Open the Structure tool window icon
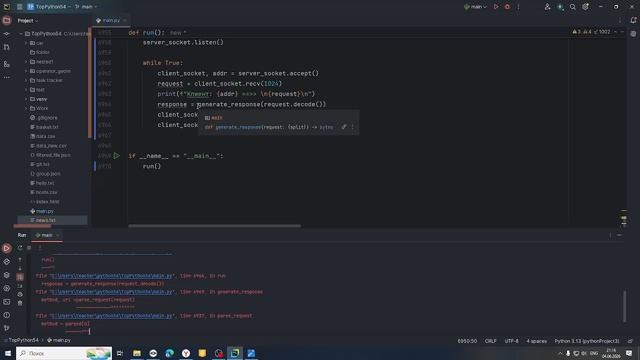The height and width of the screenshot is (360, 640). click(7, 64)
